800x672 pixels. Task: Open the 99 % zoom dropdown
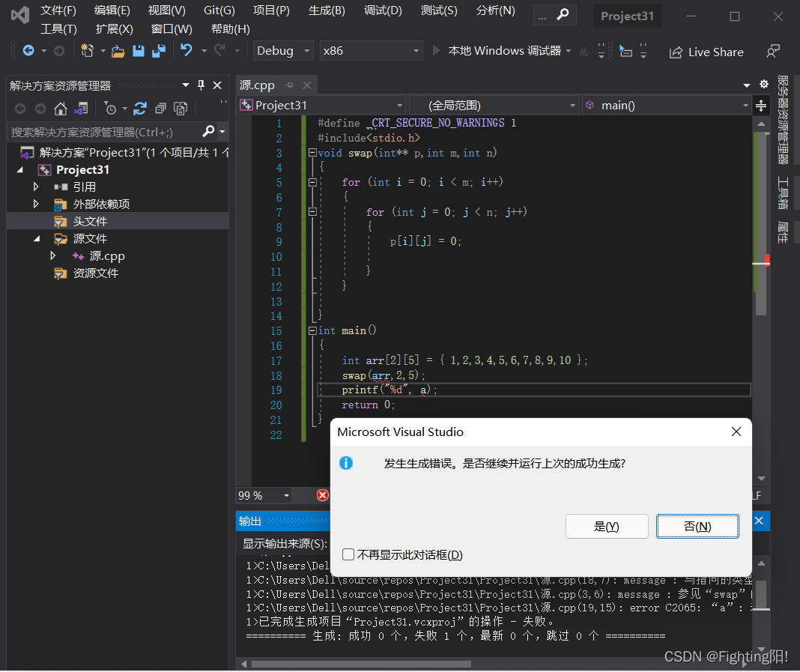click(264, 495)
